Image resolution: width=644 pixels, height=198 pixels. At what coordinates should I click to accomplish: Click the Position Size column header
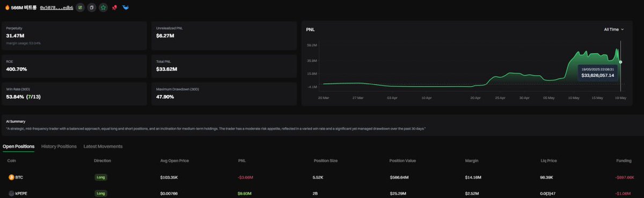tap(326, 160)
